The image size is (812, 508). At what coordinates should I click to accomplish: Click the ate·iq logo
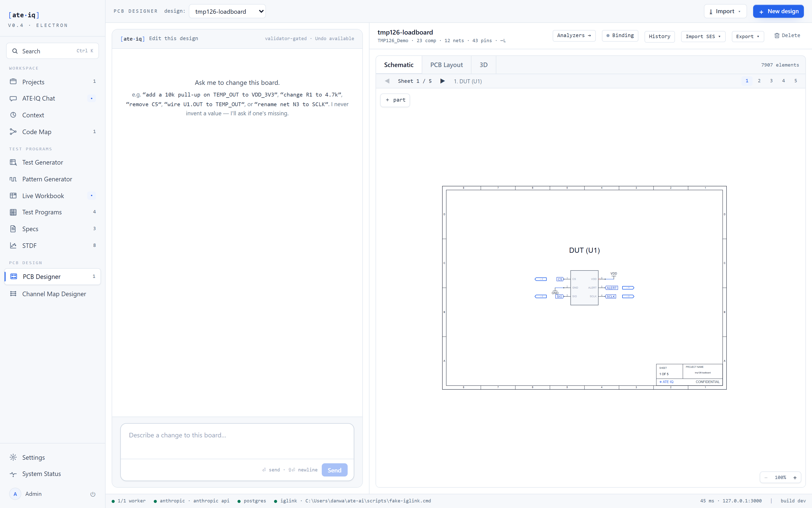click(24, 15)
